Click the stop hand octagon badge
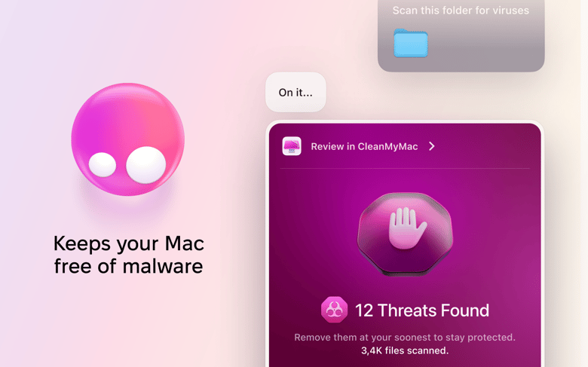Image resolution: width=588 pixels, height=367 pixels. (405, 234)
